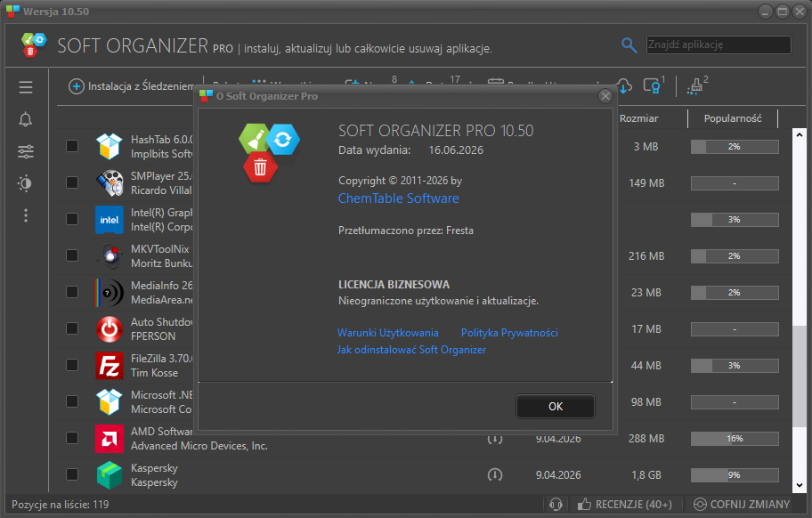812x518 pixels.
Task: Click in the Znajdź aplikację search field
Action: [719, 45]
